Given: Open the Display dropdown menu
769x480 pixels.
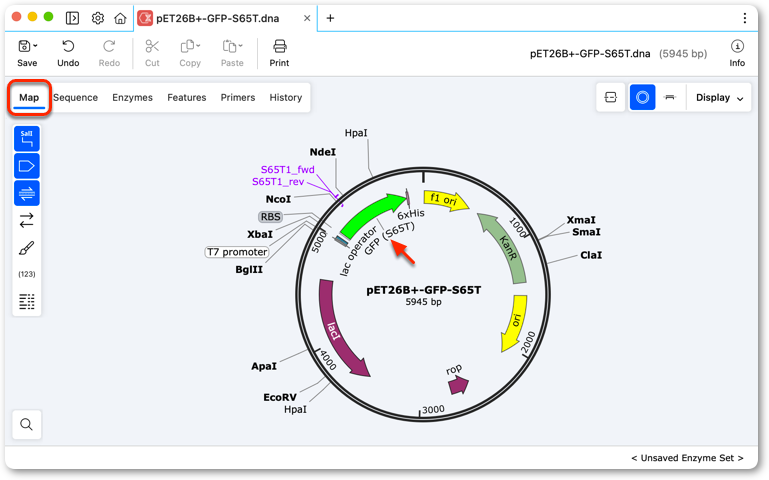Looking at the screenshot, I should click(719, 98).
